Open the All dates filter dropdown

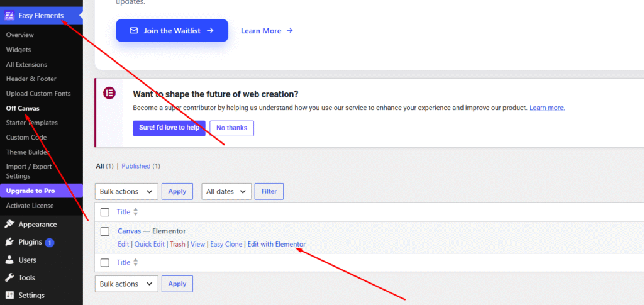(x=226, y=191)
